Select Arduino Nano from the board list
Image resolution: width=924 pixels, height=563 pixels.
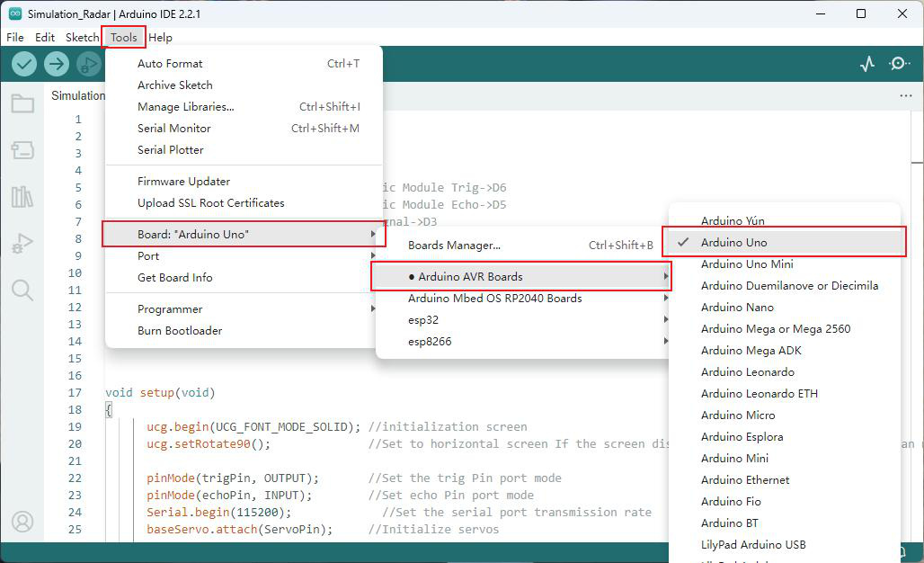tap(785, 308)
